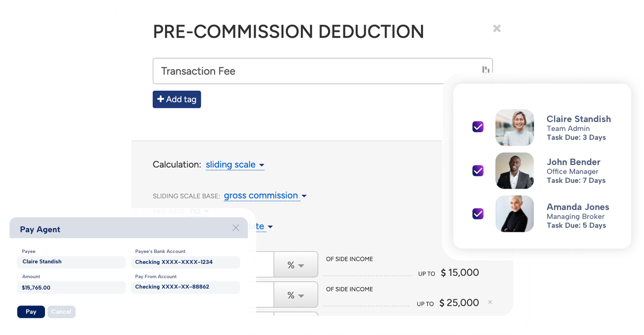The image size is (644, 335).
Task: Select the Payee field showing Claire Standish
Action: [71, 262]
